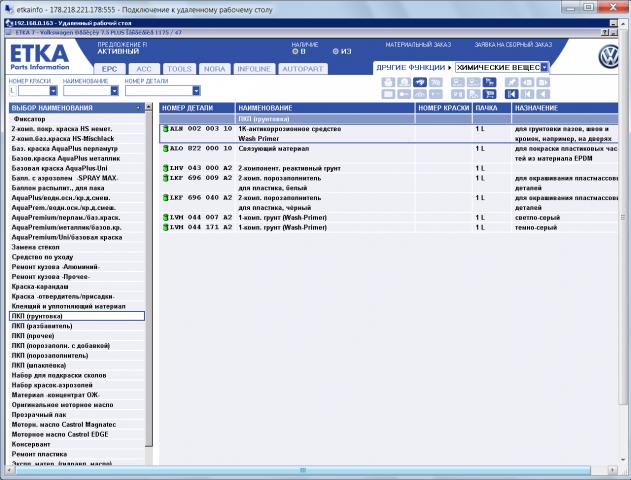Click the name list scrollbar up arrow

point(148,107)
